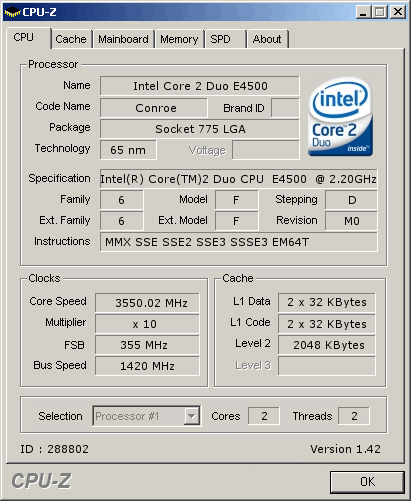Click the CPU-Z logo at bottom left
This screenshot has height=501, width=411.
pyautogui.click(x=41, y=481)
